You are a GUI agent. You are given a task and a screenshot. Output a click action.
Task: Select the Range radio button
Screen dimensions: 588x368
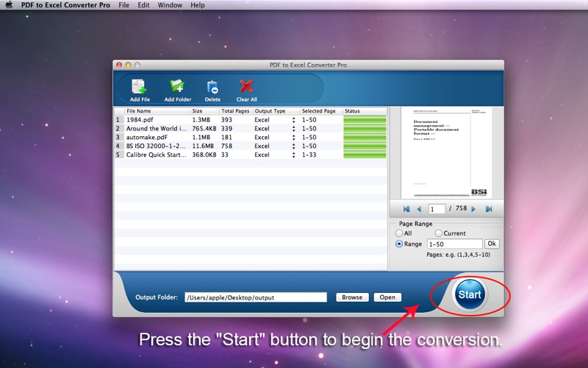(399, 244)
